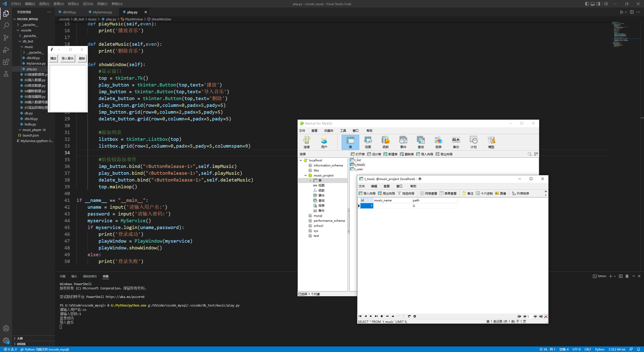Switch t_music to 网格查看 view
This screenshot has height=352, width=644.
click(429, 193)
